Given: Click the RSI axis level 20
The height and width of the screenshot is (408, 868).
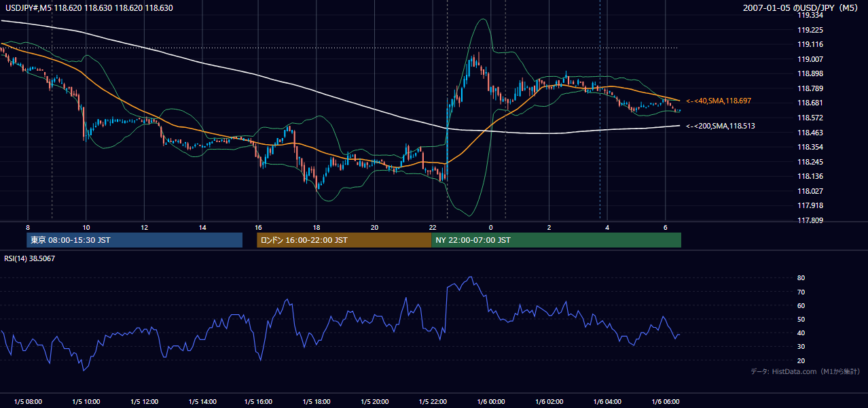Looking at the screenshot, I should [x=801, y=360].
